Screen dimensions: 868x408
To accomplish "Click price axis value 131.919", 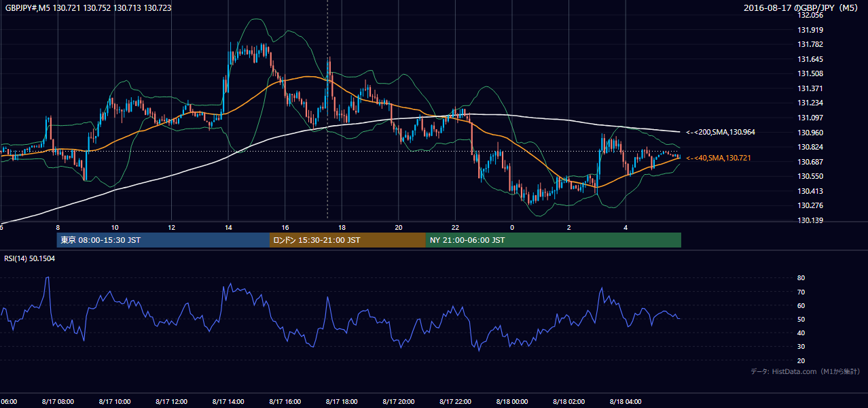I will pos(811,30).
